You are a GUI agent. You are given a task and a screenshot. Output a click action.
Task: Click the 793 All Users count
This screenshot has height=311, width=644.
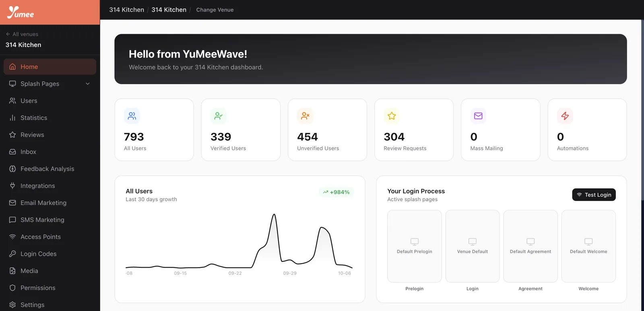coord(134,137)
